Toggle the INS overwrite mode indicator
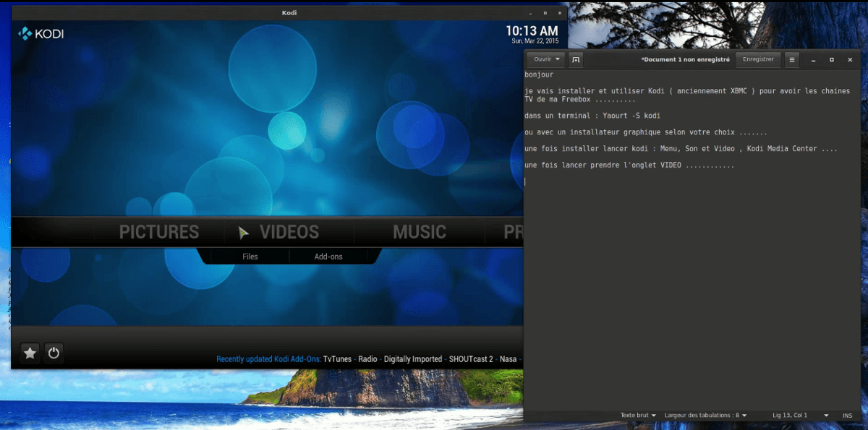The image size is (868, 430). [847, 416]
